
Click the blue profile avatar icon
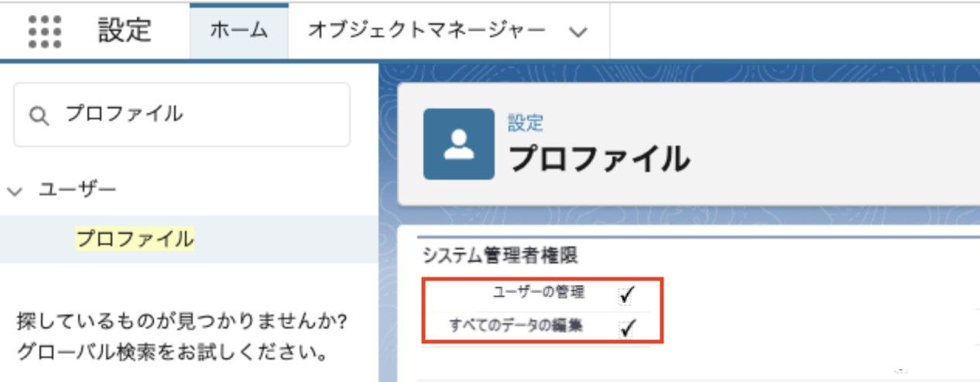click(x=458, y=144)
